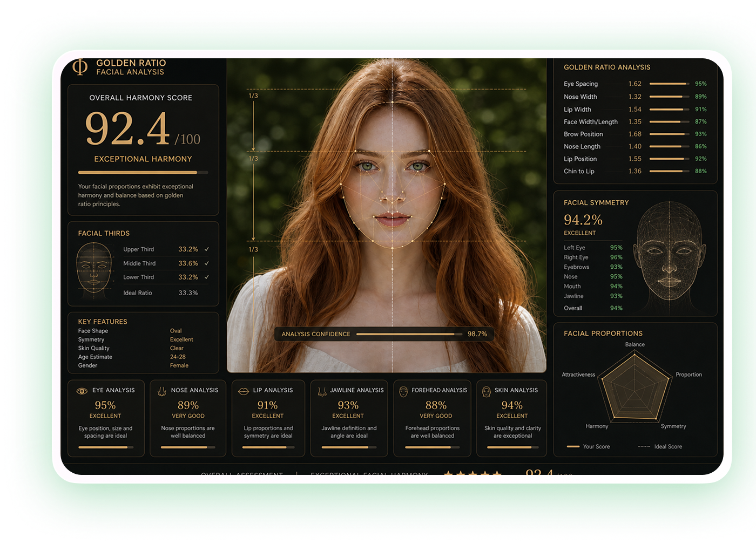Click the Lip Width ratio bar
The image size is (756, 544).
point(670,109)
